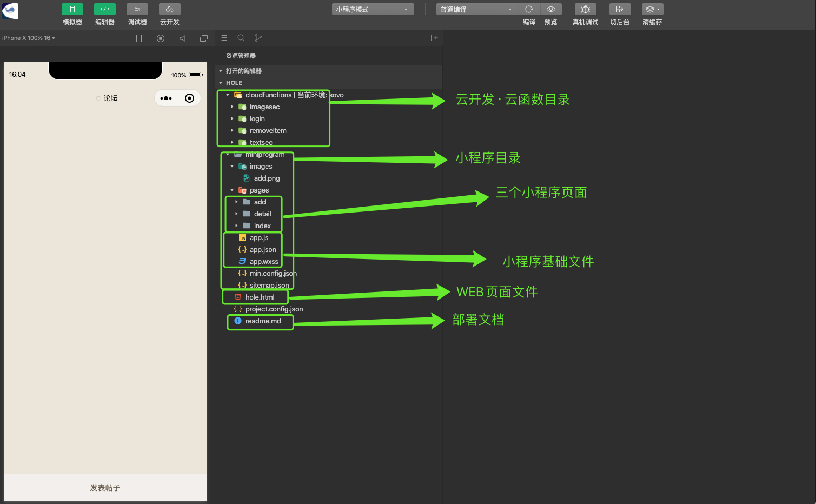Open the 普通编译 compile mode dropdown
The image size is (816, 504).
click(x=477, y=9)
